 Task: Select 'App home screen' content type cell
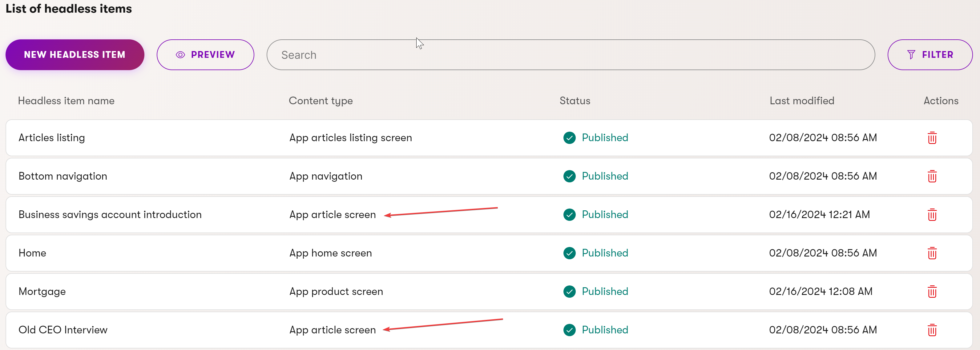(x=331, y=253)
